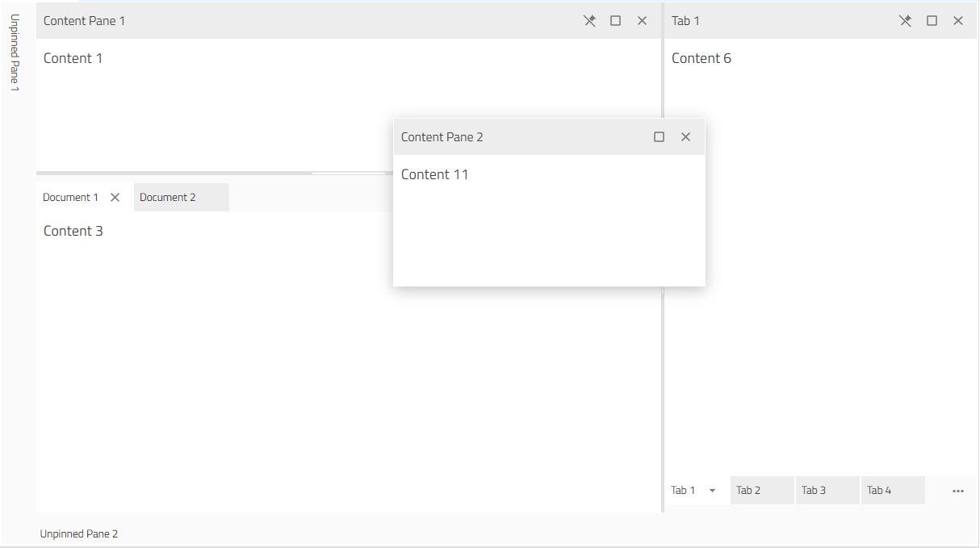Image resolution: width=980 pixels, height=548 pixels.
Task: Close the Document 1 tab via its X icon
Action: pyautogui.click(x=115, y=196)
